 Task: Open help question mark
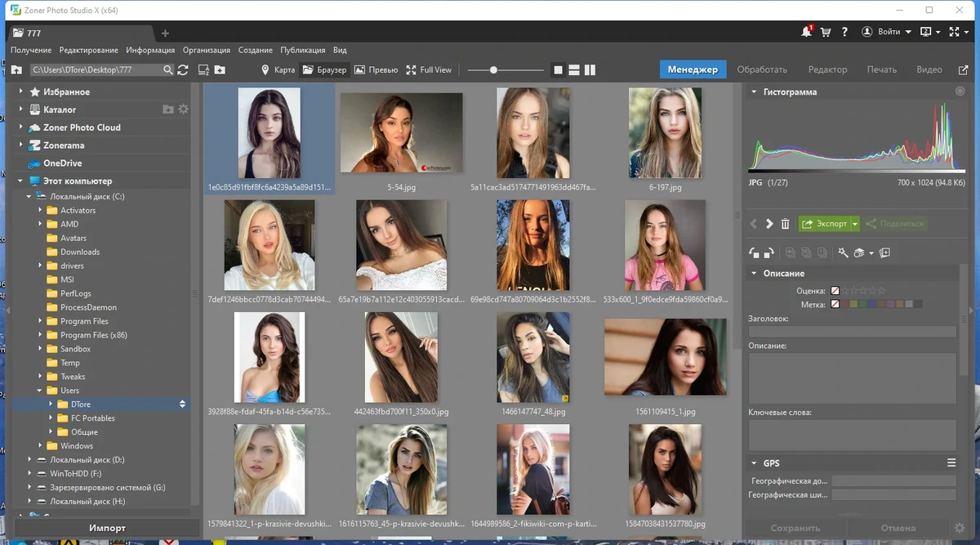pos(844,32)
